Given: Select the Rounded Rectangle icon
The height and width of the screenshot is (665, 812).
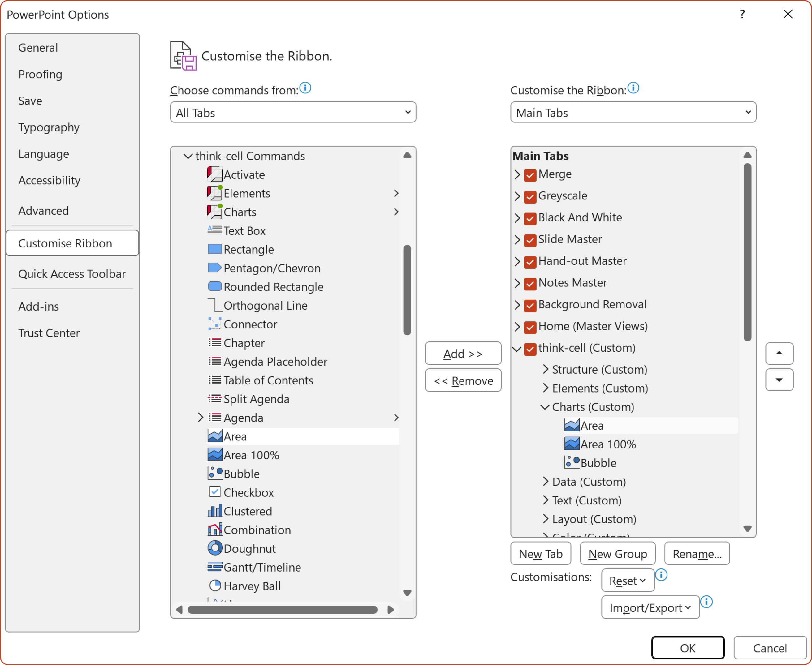Looking at the screenshot, I should (214, 286).
